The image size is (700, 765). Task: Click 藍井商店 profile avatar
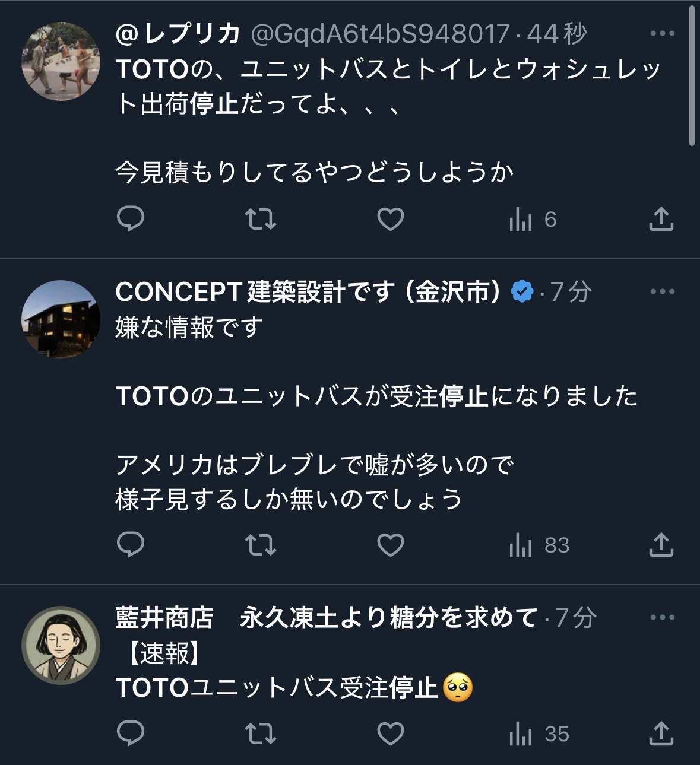[61, 645]
